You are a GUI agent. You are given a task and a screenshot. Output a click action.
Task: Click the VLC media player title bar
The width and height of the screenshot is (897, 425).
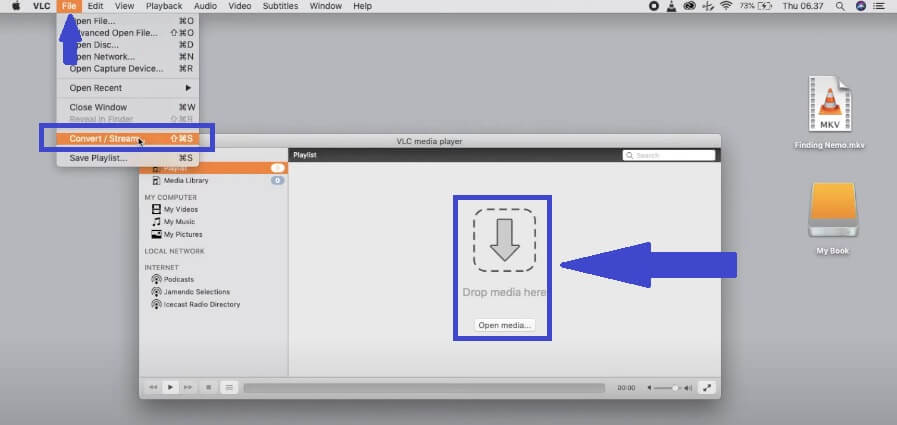tap(430, 141)
